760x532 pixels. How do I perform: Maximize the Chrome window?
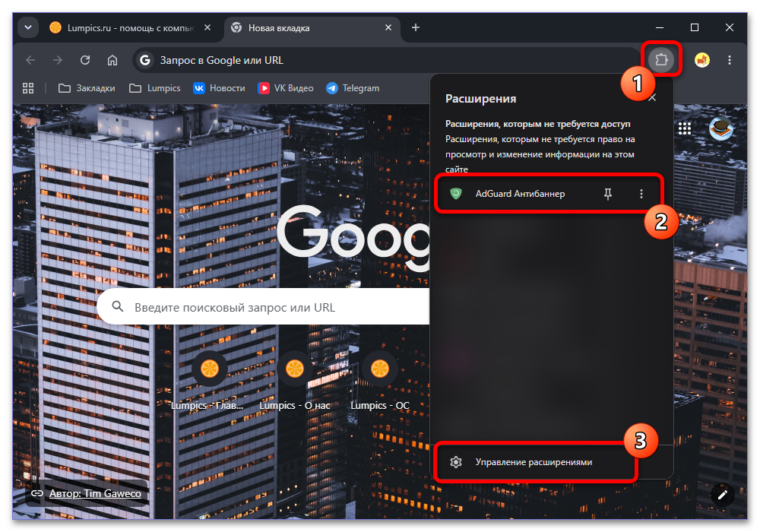695,27
